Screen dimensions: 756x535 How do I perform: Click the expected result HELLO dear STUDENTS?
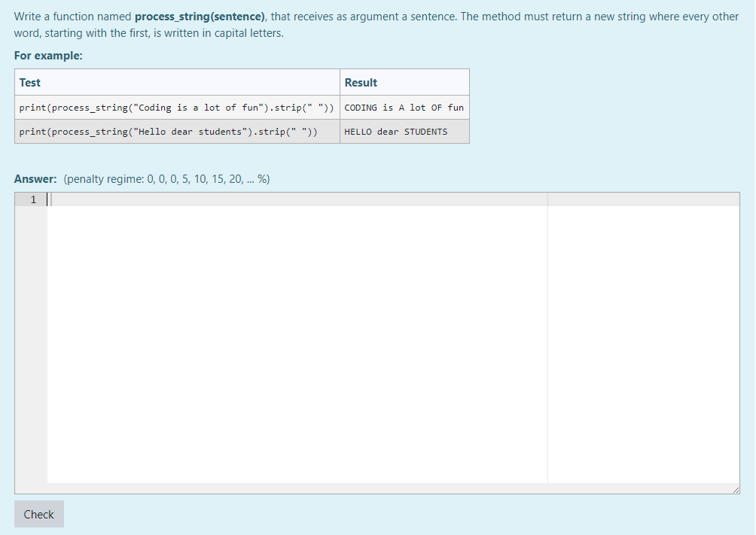coord(395,131)
